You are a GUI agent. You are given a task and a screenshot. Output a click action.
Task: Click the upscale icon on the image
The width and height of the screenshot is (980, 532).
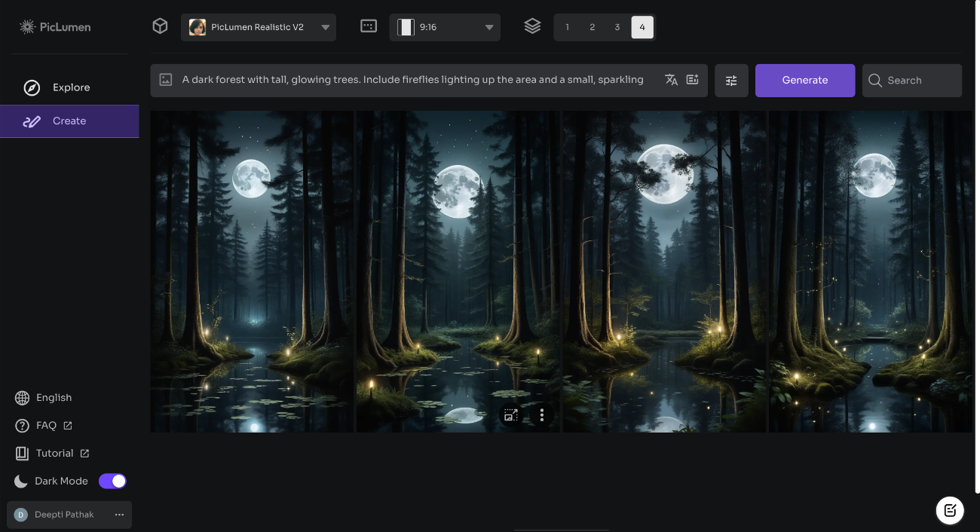(511, 414)
